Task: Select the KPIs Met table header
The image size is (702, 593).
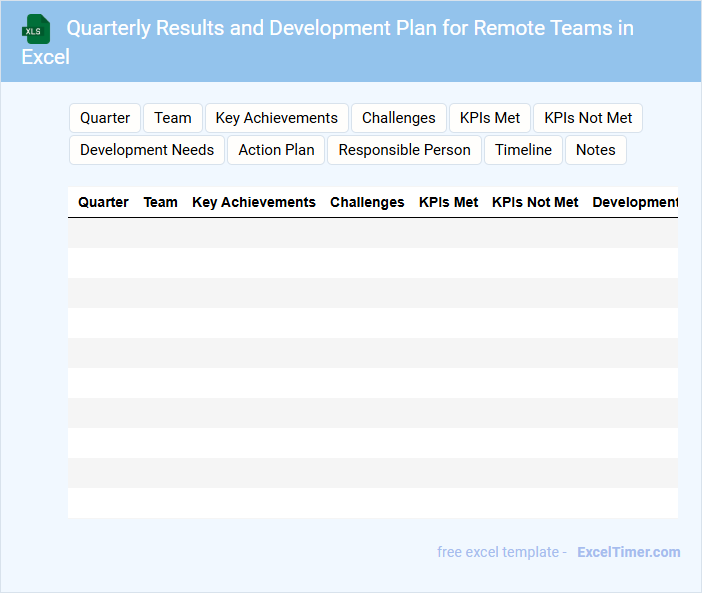Action: (x=448, y=202)
